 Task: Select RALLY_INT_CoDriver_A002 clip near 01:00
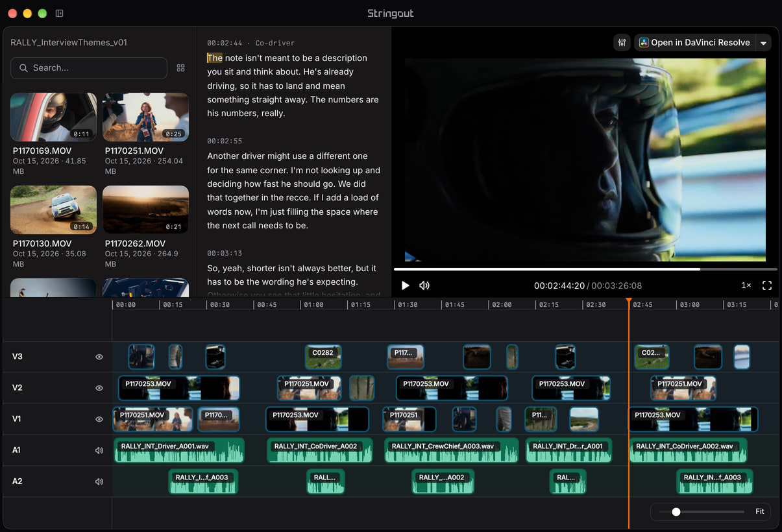click(320, 450)
